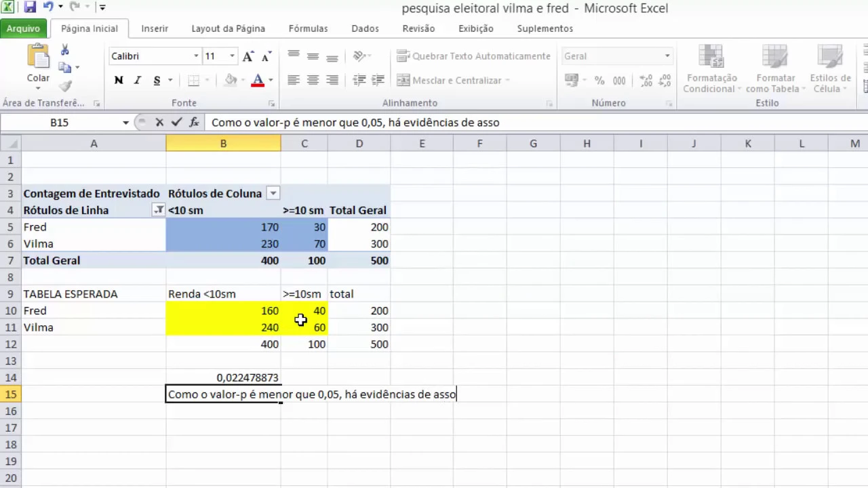Select cell B14 with 0,022478873

[223, 378]
